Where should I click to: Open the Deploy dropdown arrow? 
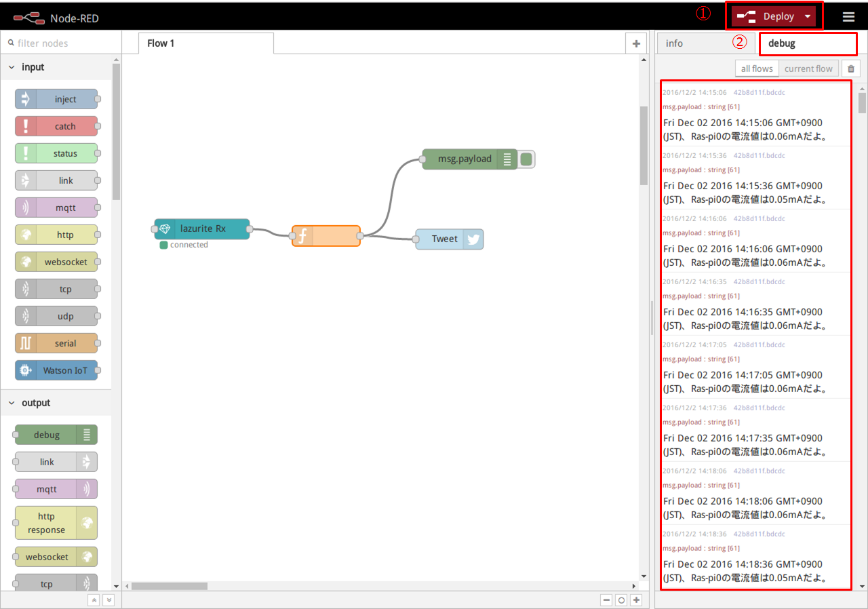[808, 16]
